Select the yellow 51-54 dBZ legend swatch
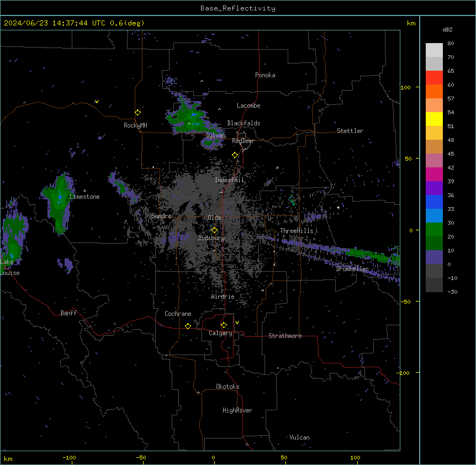 coord(434,119)
